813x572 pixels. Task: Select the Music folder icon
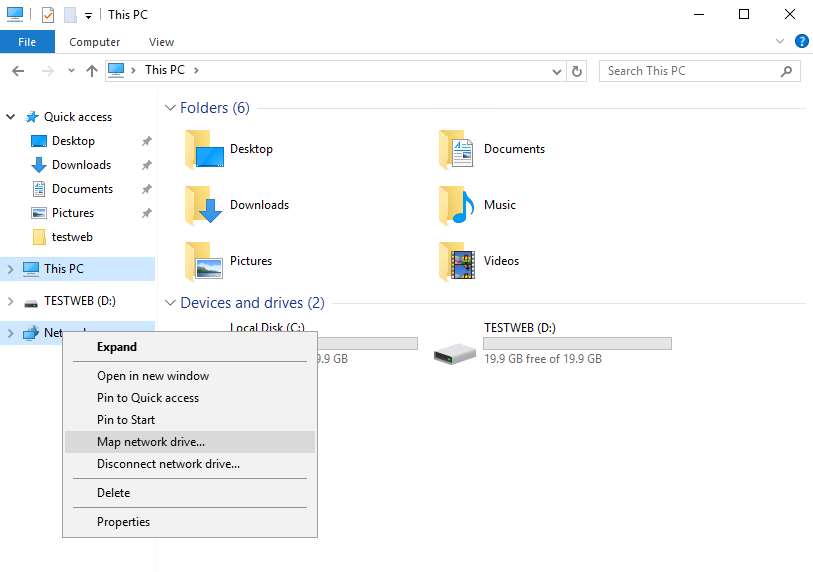tap(457, 205)
